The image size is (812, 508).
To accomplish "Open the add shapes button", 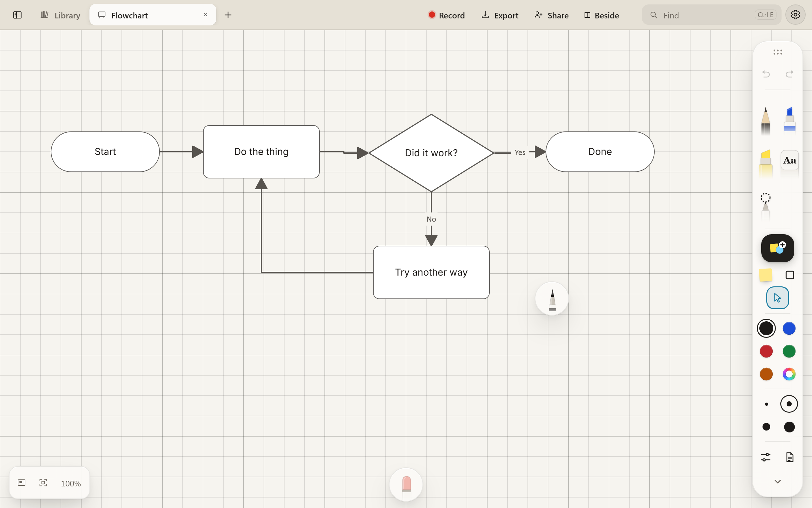I will 778,248.
